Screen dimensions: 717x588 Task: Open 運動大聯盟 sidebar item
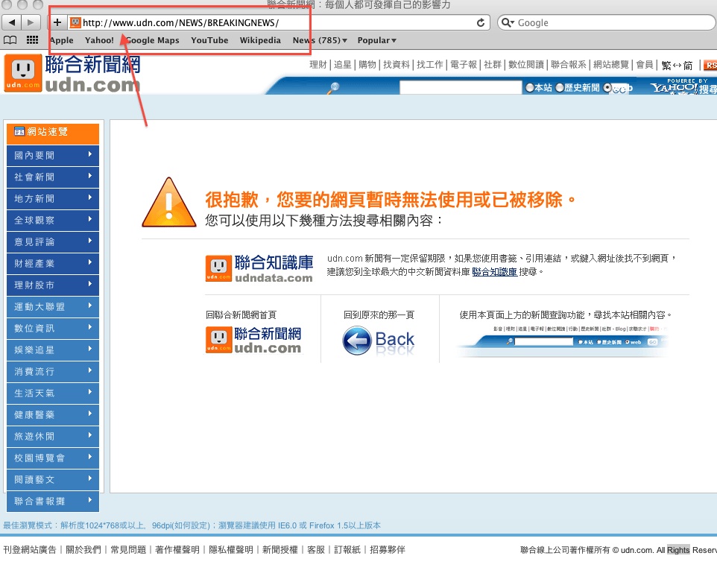point(53,307)
